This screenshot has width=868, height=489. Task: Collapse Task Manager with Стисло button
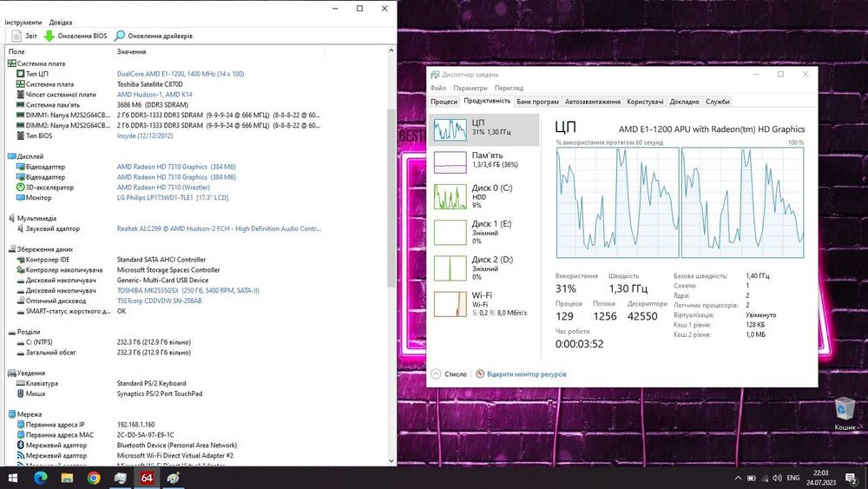tap(449, 374)
